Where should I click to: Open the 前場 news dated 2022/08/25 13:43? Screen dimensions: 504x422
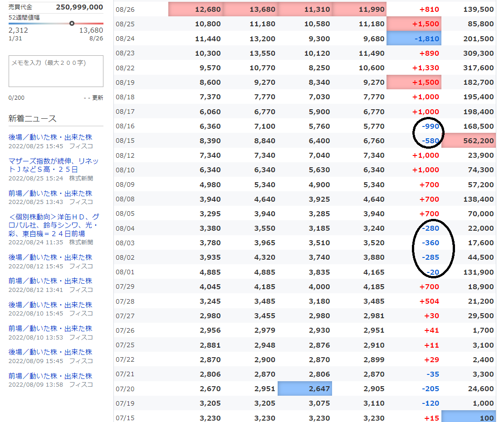pos(50,193)
